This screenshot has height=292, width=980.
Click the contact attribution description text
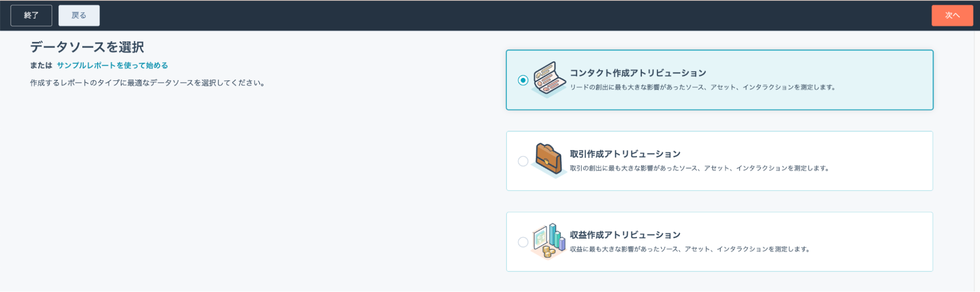(x=703, y=87)
